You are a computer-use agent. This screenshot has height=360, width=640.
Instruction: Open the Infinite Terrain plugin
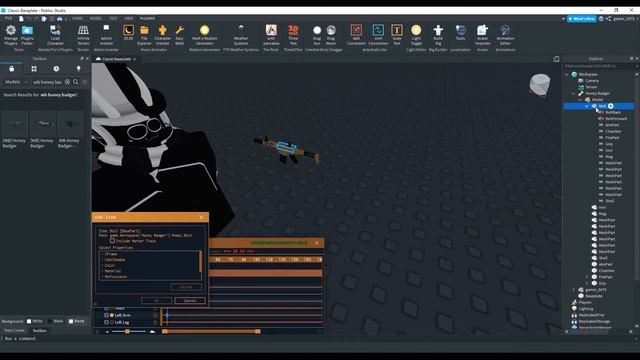(x=83, y=35)
